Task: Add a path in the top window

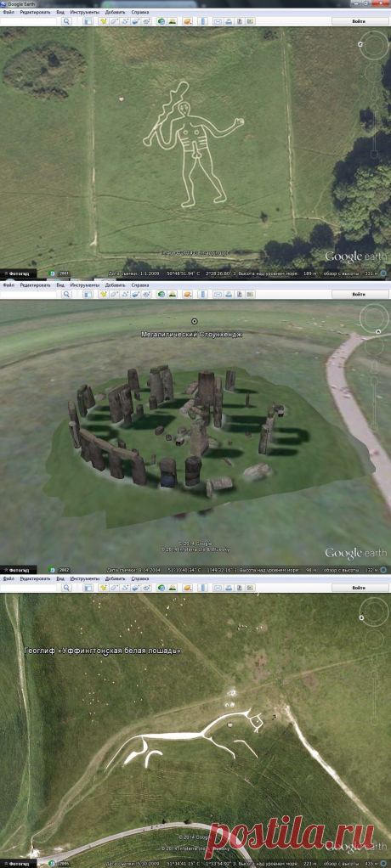Action: (125, 21)
